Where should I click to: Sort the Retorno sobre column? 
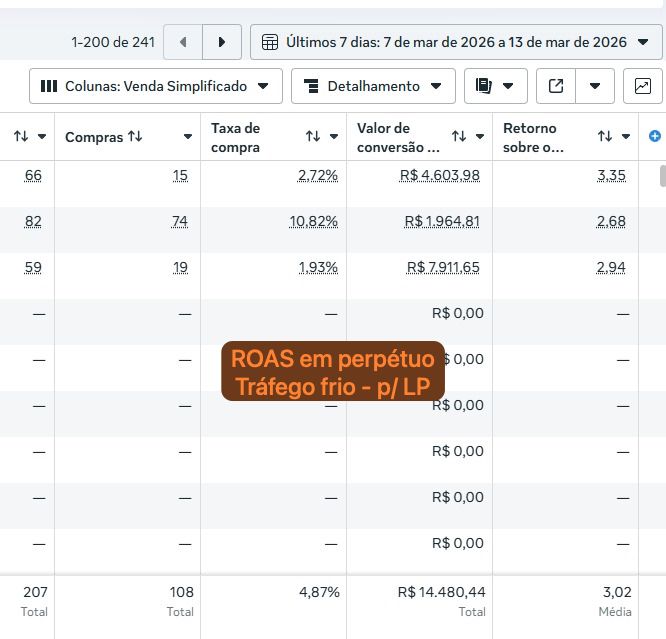[605, 137]
